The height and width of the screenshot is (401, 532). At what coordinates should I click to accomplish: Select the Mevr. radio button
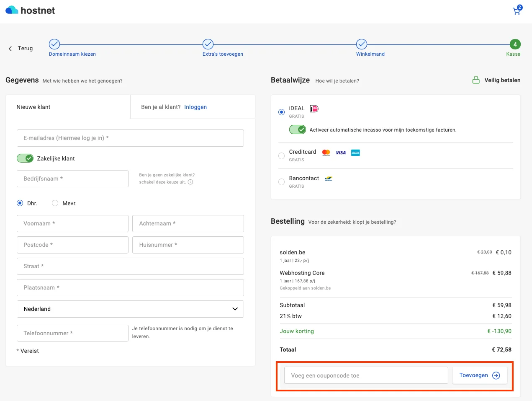[55, 203]
